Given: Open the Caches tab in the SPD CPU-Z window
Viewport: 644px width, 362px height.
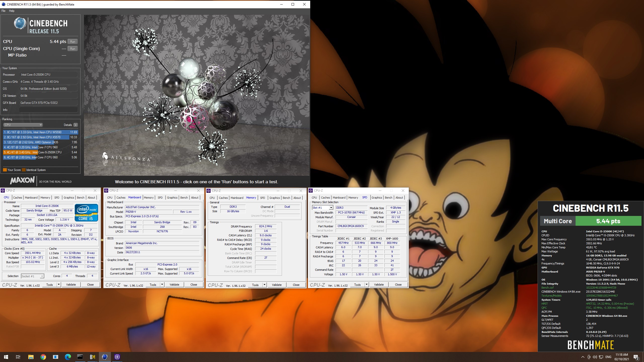Looking at the screenshot, I should click(325, 198).
